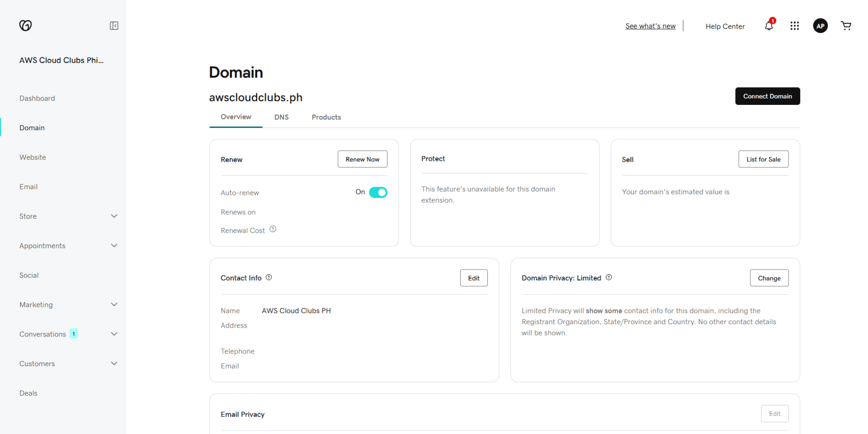Open the apps grid menu
Screen dimensions: 868x434
pyautogui.click(x=794, y=26)
